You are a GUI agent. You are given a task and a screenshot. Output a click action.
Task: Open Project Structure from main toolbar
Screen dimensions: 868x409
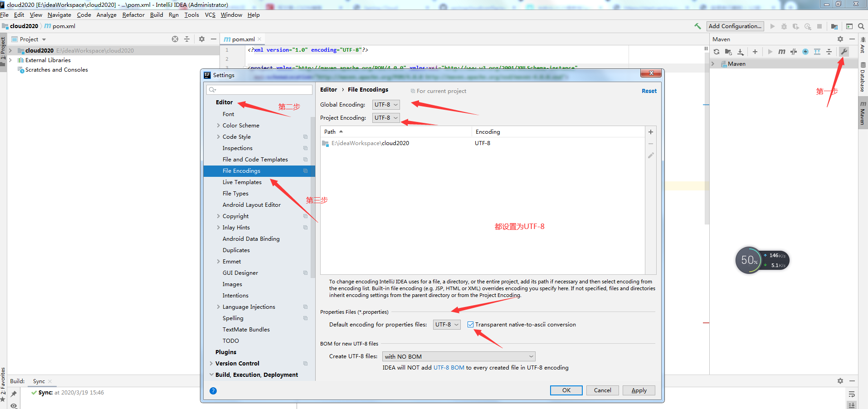click(834, 26)
